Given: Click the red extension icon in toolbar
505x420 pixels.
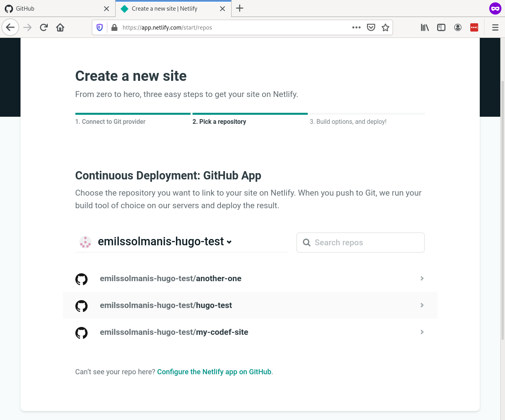Looking at the screenshot, I should (474, 27).
